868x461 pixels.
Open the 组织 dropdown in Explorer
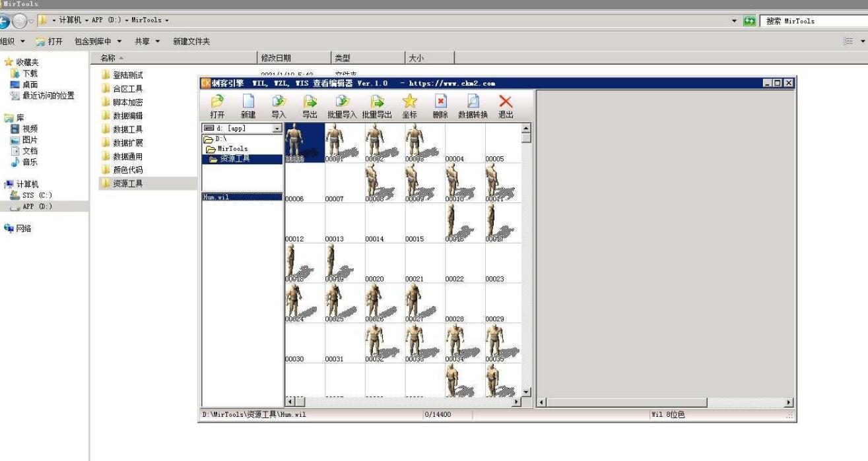(x=13, y=42)
